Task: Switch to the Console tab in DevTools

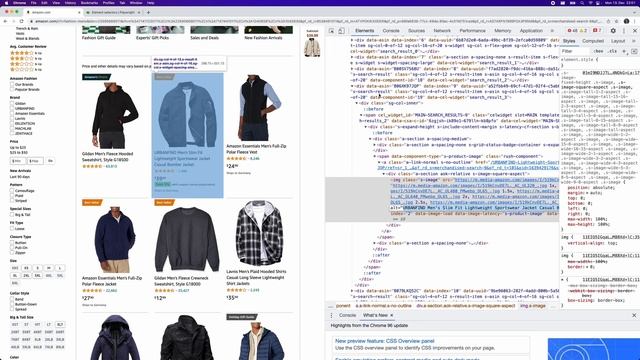Action: 391,31
